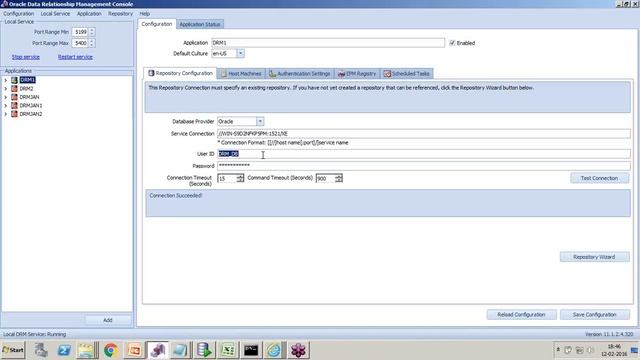Click 'Local DRM Service: Running' status text

pyautogui.click(x=35, y=334)
